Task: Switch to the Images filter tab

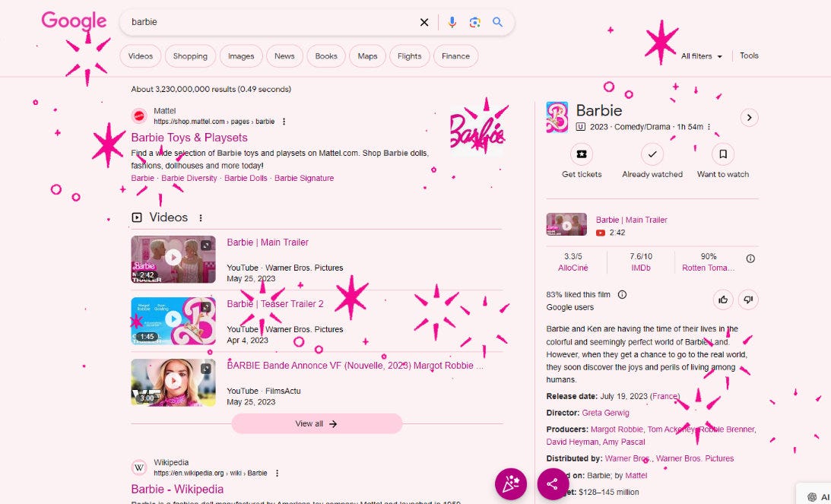Action: [x=241, y=56]
